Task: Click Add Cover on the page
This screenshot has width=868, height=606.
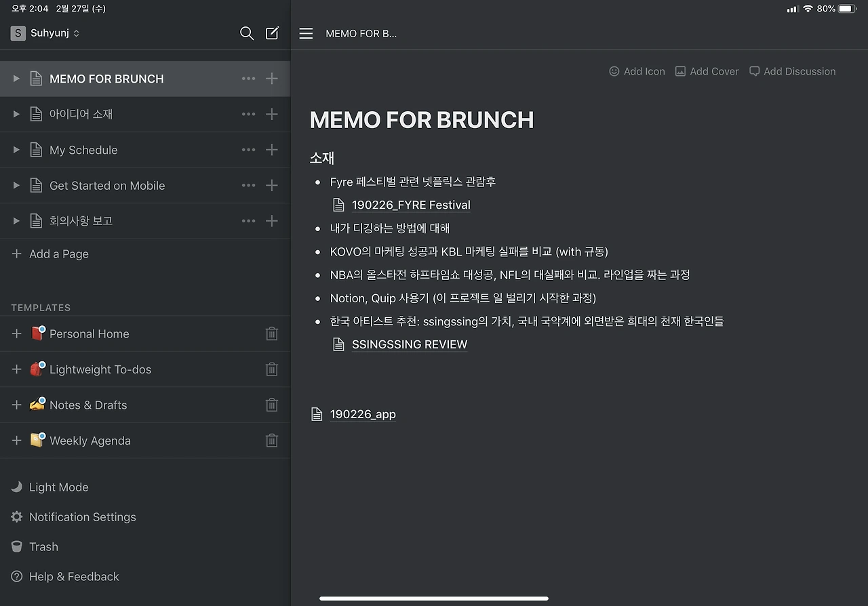Action: click(x=707, y=71)
